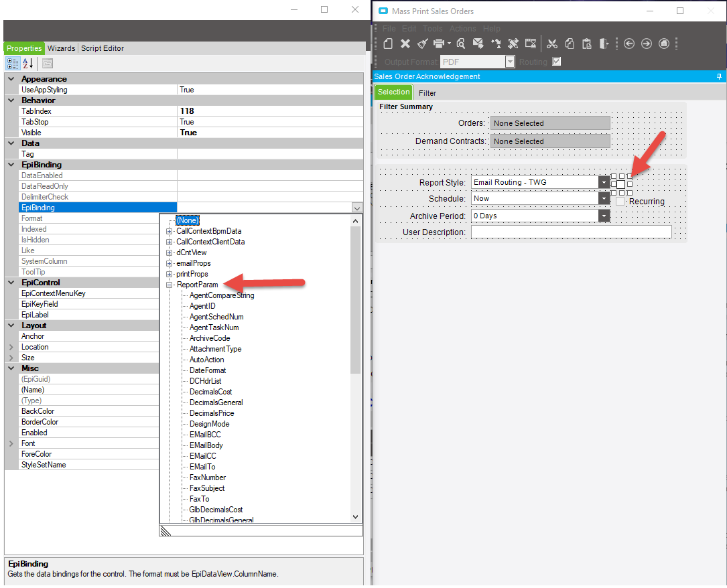Open the Actions menu
Image resolution: width=727 pixels, height=588 pixels.
463,29
